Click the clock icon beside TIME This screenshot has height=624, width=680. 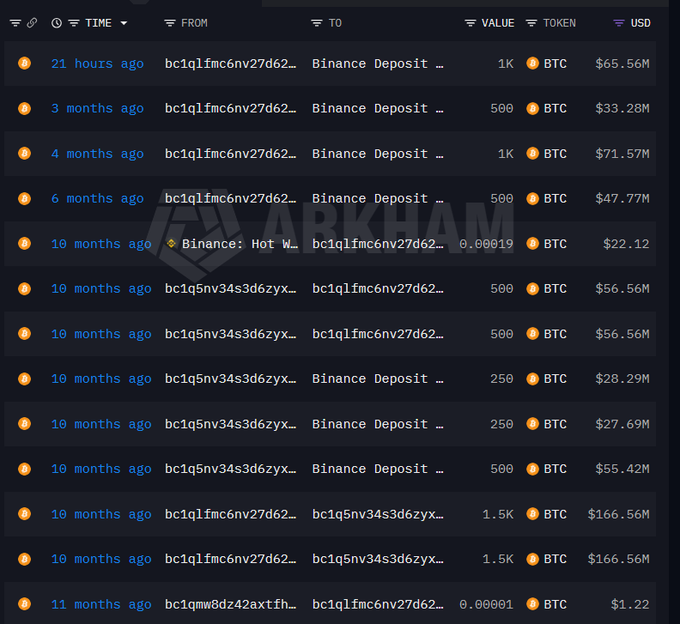tap(56, 23)
